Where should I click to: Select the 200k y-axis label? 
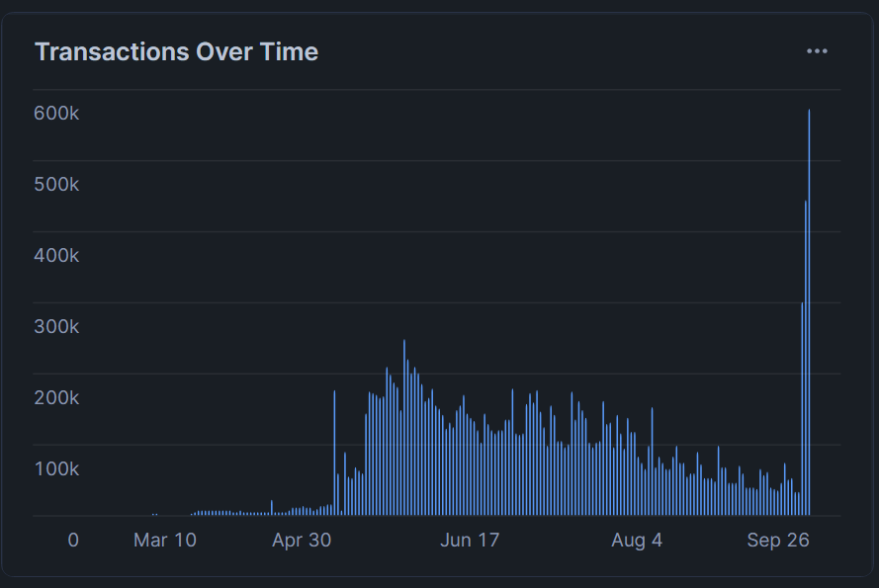[x=56, y=398]
